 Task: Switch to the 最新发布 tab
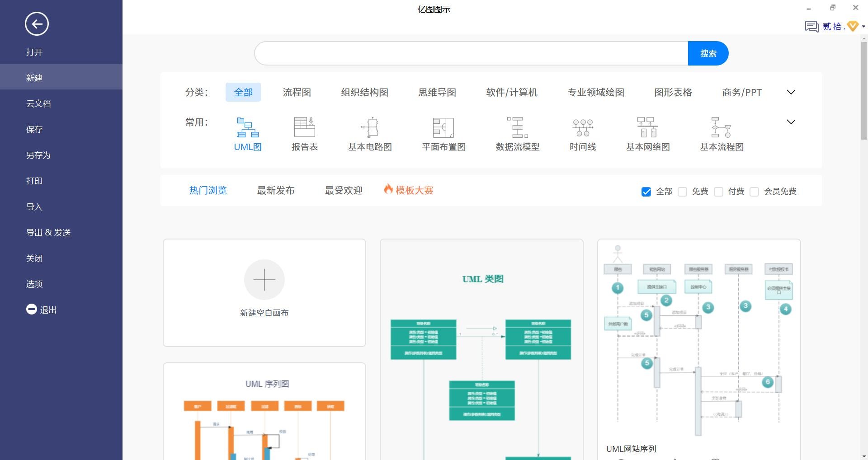coord(275,191)
